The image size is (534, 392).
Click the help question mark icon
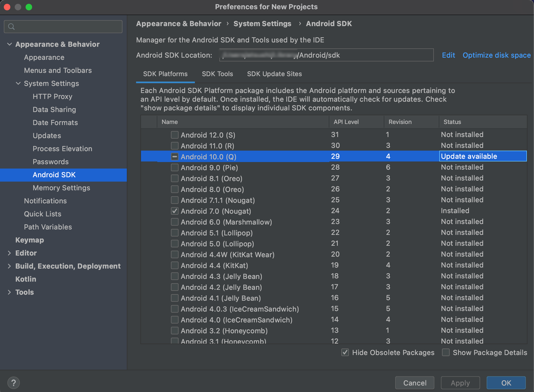pyautogui.click(x=13, y=383)
